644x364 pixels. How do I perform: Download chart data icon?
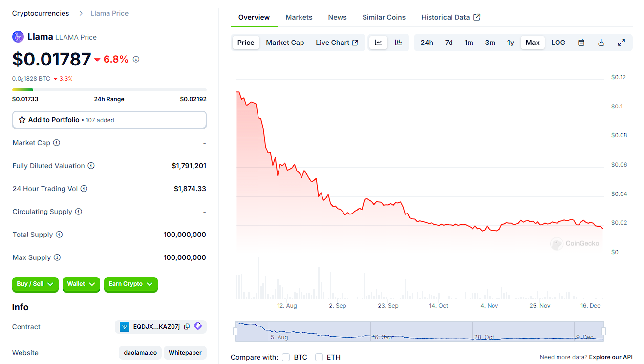coord(601,43)
